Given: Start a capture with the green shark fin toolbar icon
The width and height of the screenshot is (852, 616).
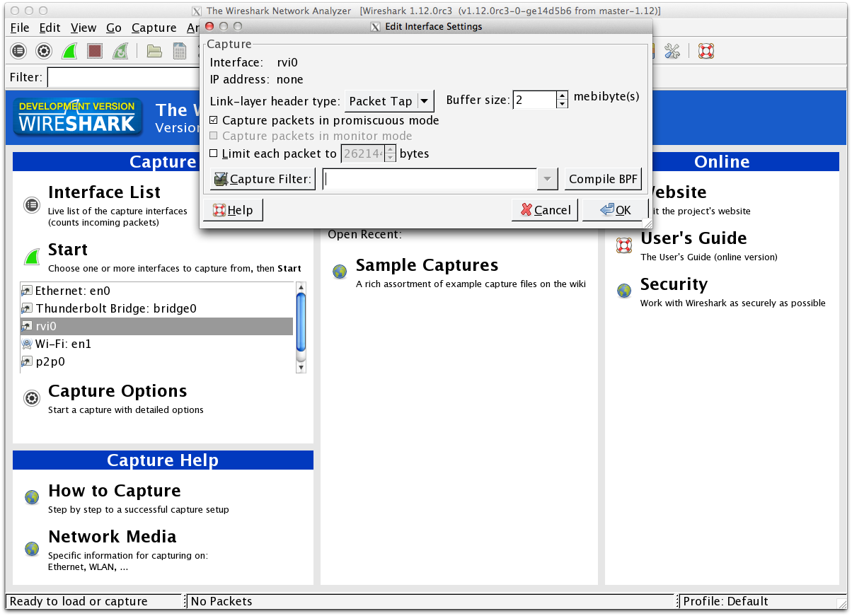Looking at the screenshot, I should pos(69,51).
